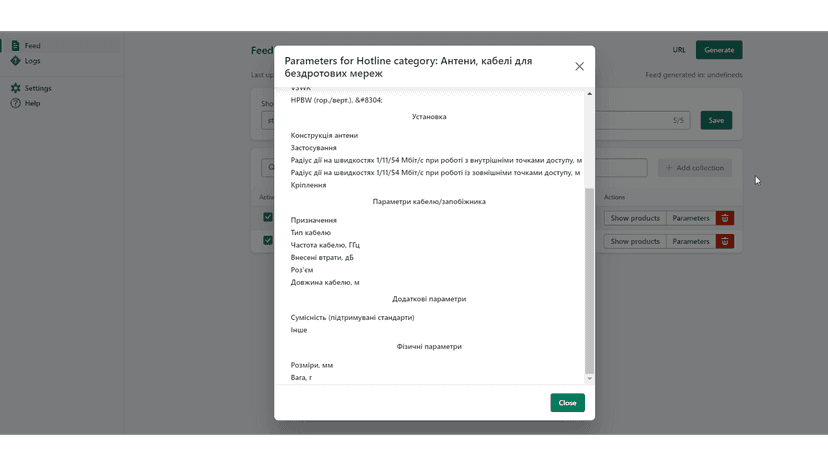Viewport: 828px width, 466px height.
Task: Select the 'Частота кабелю, ГГц' parameter
Action: coord(325,245)
